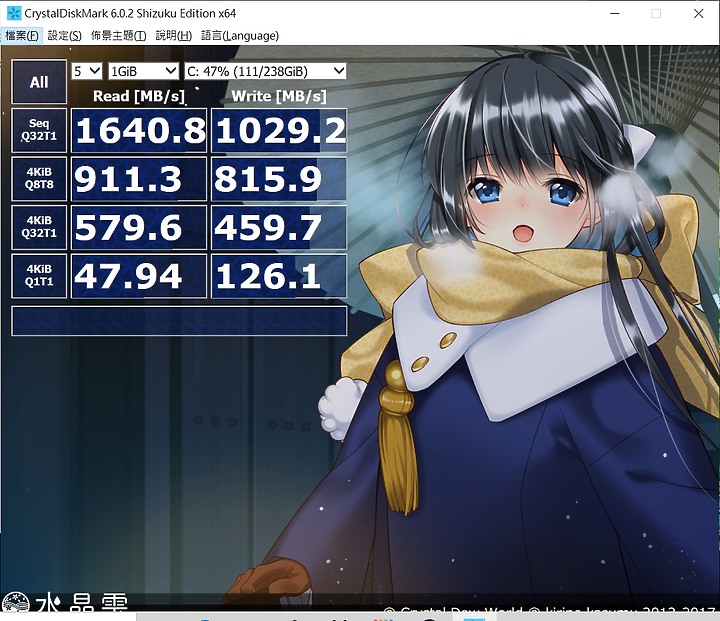
Task: Click the Write [MB/s] column header
Action: click(279, 96)
